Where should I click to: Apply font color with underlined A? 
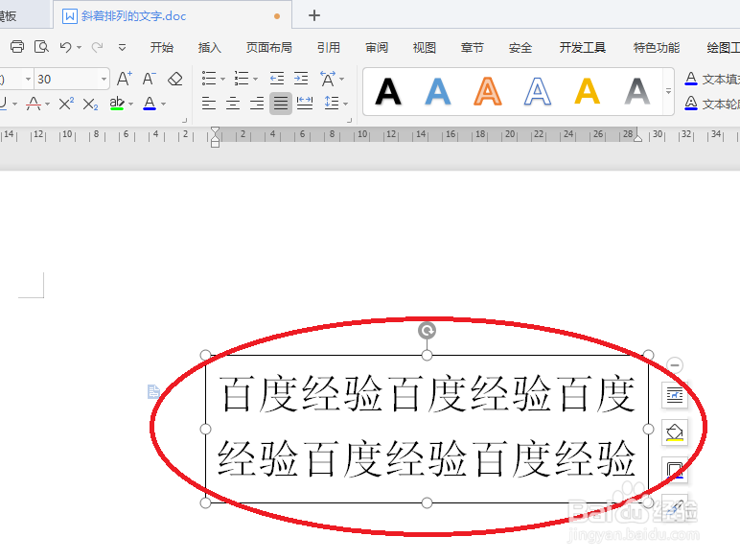pos(150,104)
